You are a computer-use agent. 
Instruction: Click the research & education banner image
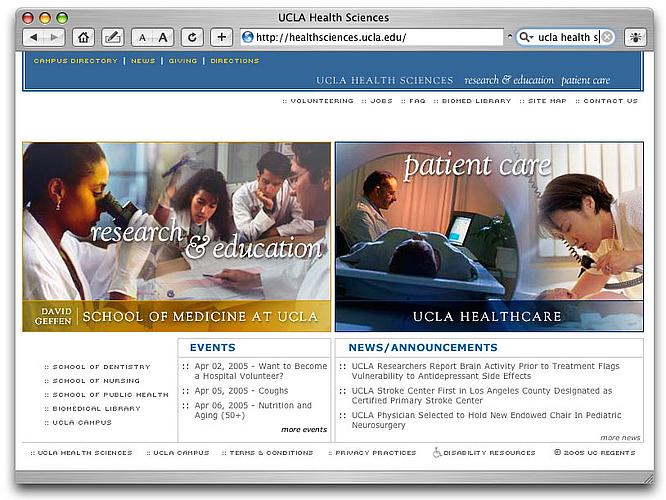click(x=176, y=221)
